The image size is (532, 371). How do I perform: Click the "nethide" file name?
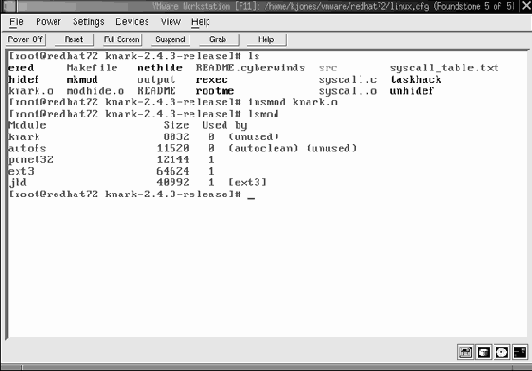click(x=160, y=68)
